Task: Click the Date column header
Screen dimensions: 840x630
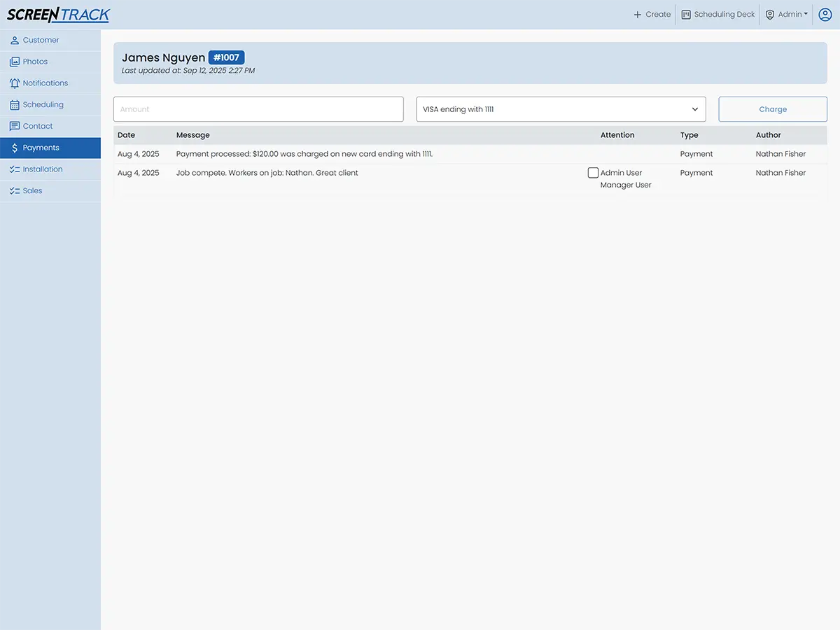Action: coord(127,135)
